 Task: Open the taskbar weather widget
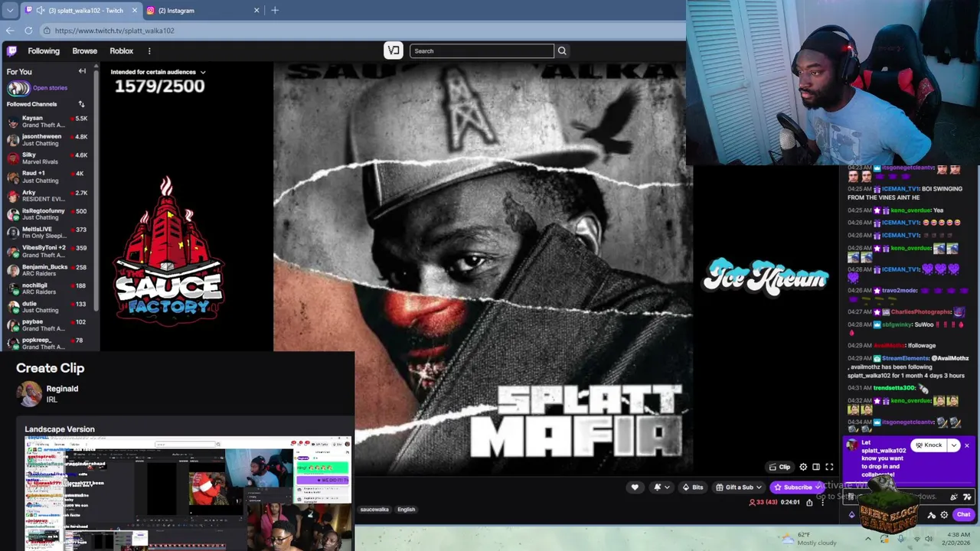coord(810,539)
